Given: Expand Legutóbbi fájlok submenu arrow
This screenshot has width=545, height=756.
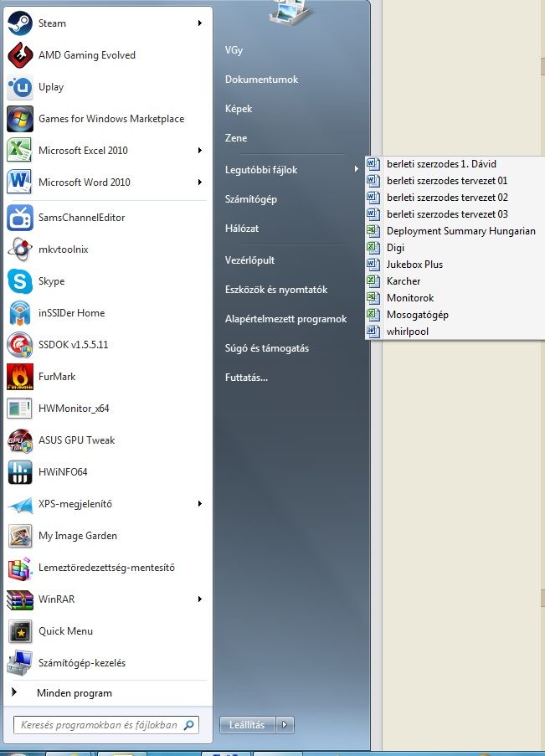Looking at the screenshot, I should click(356, 169).
